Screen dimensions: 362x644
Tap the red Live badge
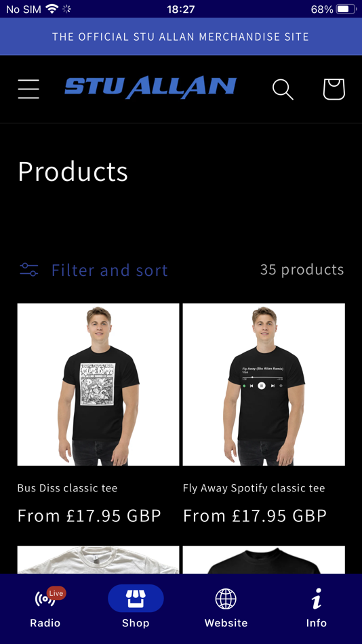56,593
